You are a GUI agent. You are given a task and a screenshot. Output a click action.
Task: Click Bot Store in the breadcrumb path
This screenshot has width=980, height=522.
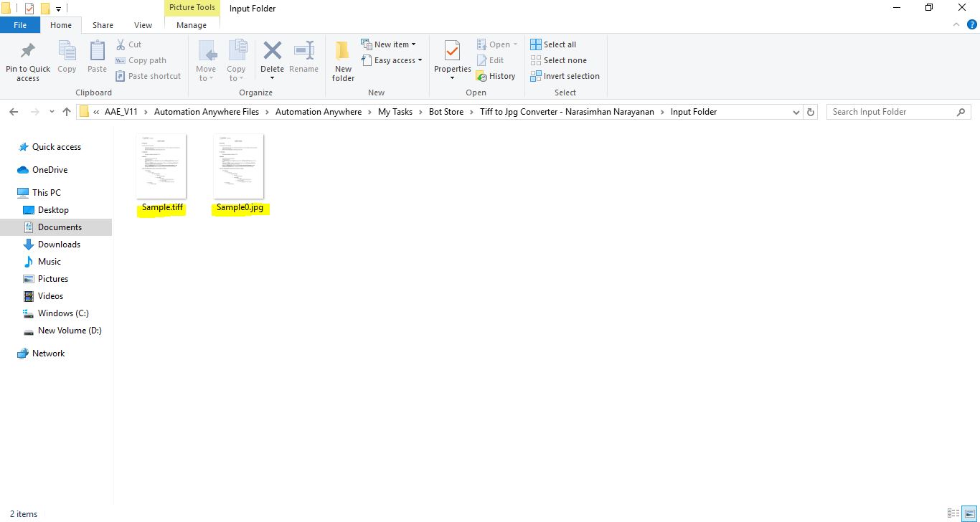point(446,112)
